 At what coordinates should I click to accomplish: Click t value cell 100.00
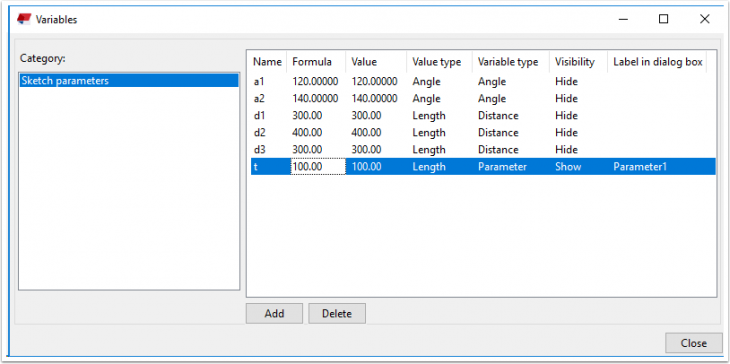point(366,167)
